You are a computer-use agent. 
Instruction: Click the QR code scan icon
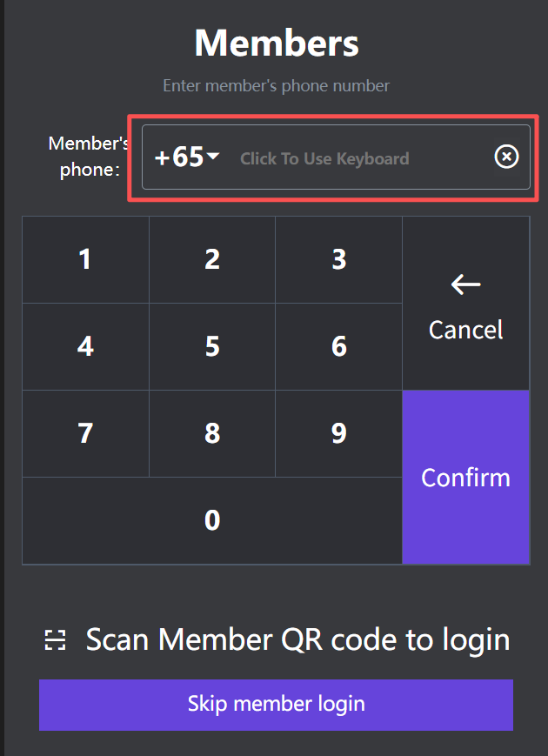(56, 641)
